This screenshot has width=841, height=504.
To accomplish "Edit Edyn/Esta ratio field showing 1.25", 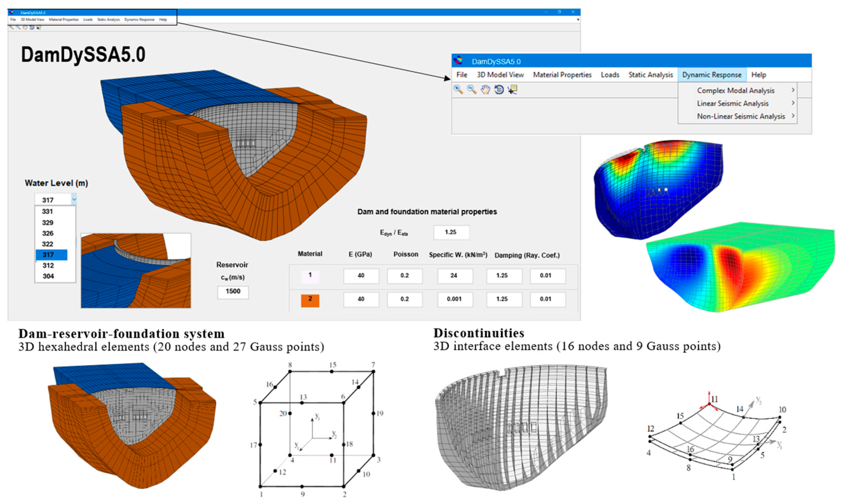I will point(451,232).
